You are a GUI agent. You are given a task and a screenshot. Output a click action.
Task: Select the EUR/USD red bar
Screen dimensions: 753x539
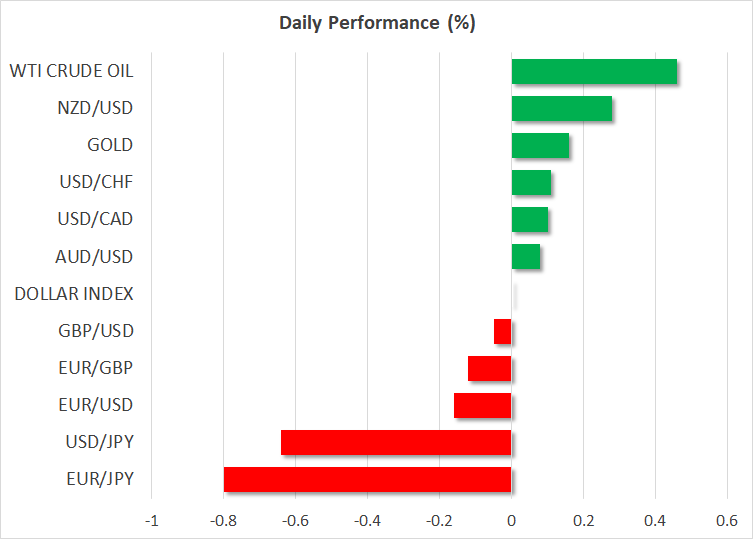(483, 405)
